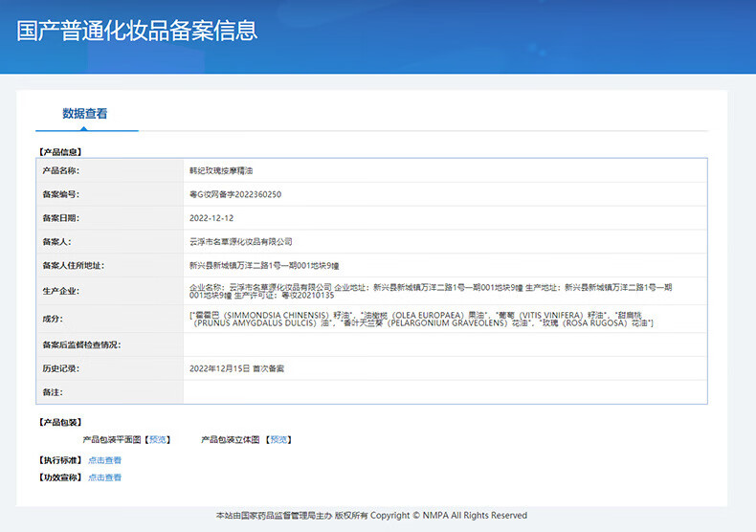This screenshot has width=756, height=532.
Task: Click the 【产品包装】 section heading
Action: pyautogui.click(x=59, y=421)
